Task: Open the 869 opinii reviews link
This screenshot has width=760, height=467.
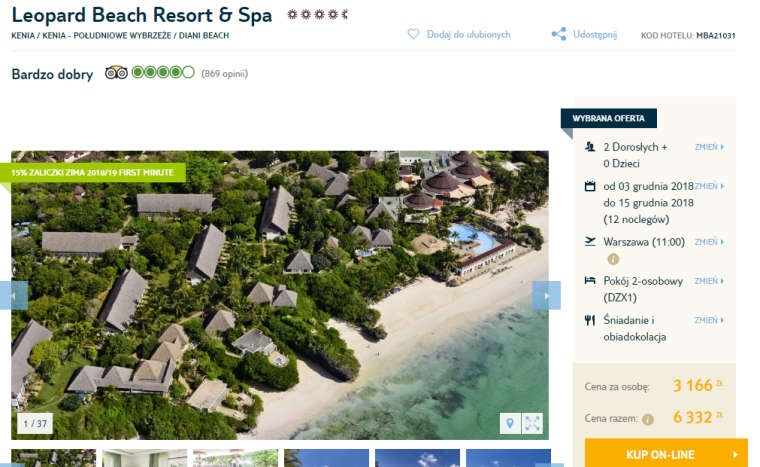Action: pos(224,74)
